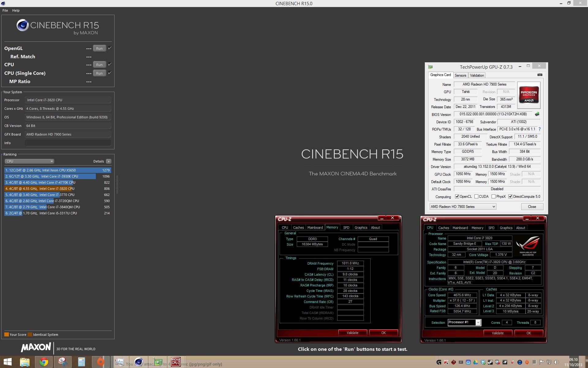The image size is (588, 368).
Task: Toggle the OpenGL test checkmark
Action: point(110,48)
